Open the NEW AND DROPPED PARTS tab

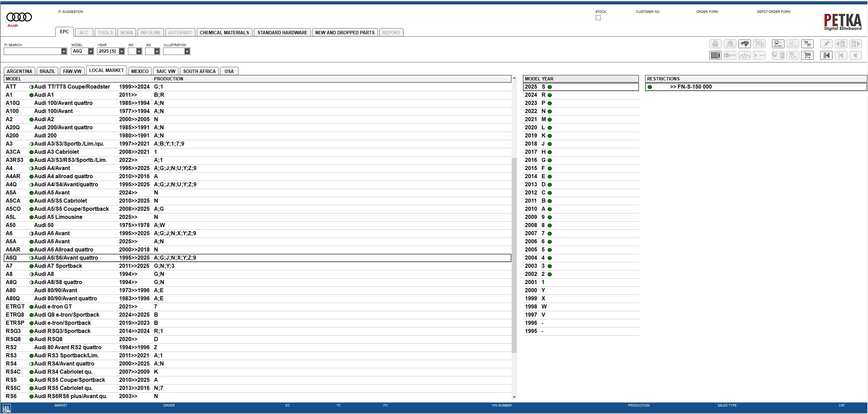[345, 33]
